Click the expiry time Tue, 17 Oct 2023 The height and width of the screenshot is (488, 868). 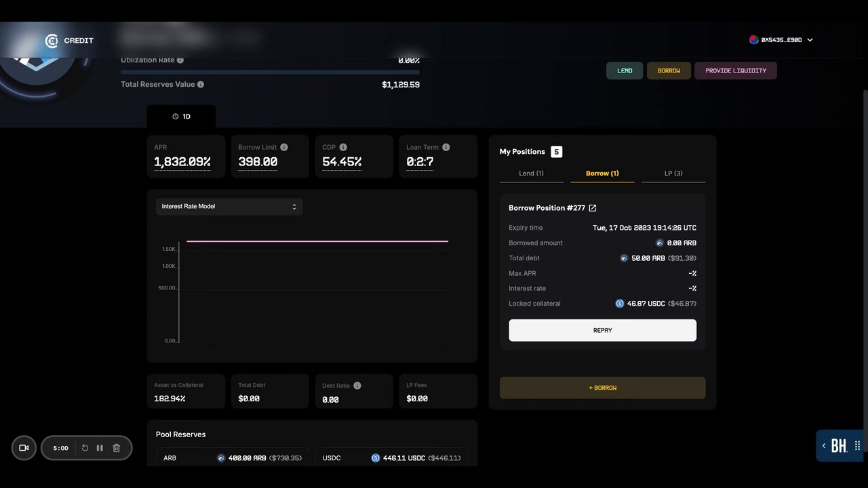[644, 228]
